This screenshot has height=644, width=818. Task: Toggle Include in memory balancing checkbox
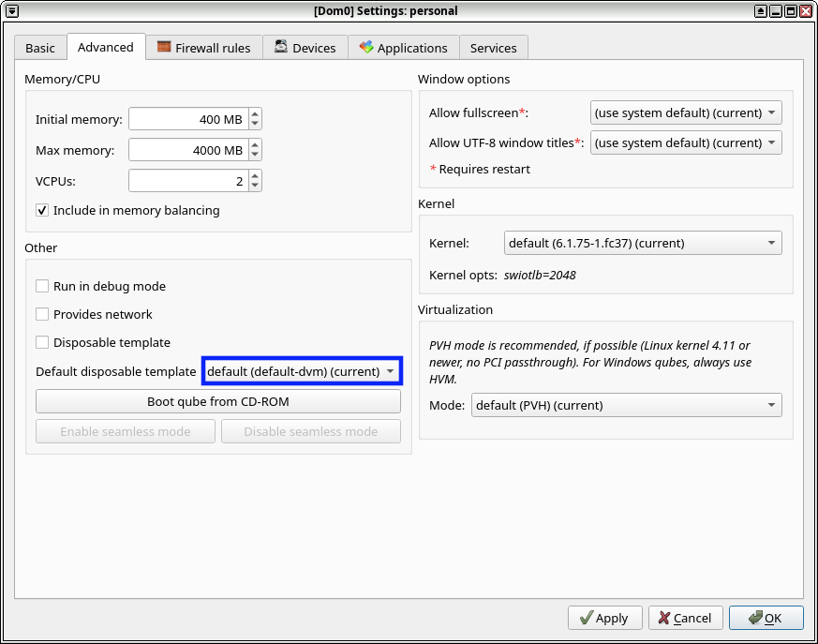click(42, 210)
